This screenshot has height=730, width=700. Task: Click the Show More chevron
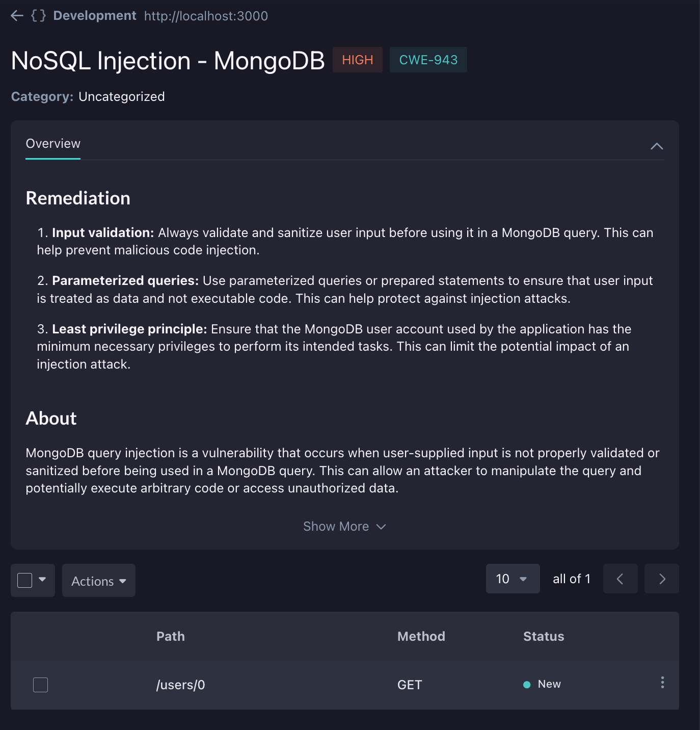tap(381, 527)
